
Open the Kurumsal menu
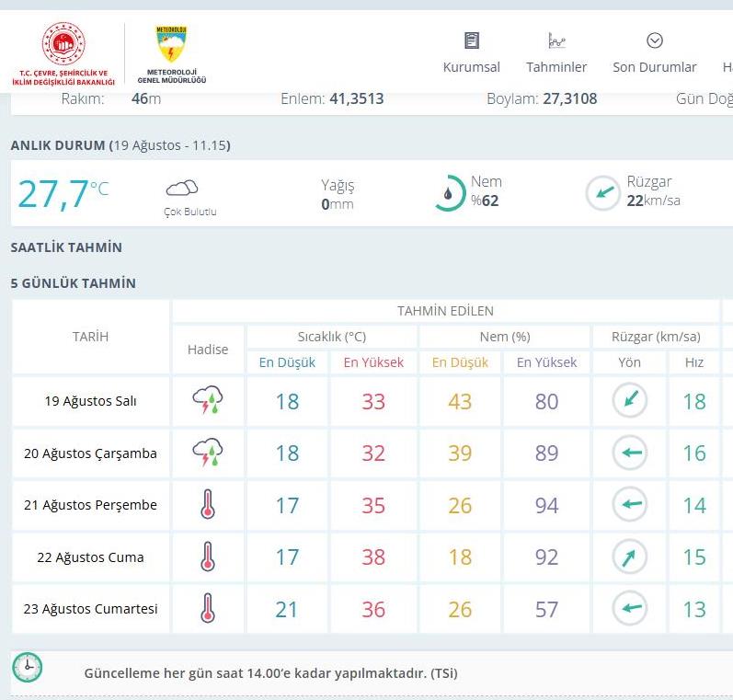pos(472,52)
